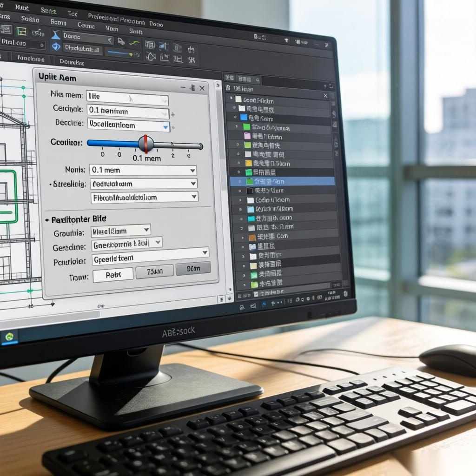This screenshot has height=476, width=476.
Task: Close the Upiic Aem dialog
Action: [202, 88]
